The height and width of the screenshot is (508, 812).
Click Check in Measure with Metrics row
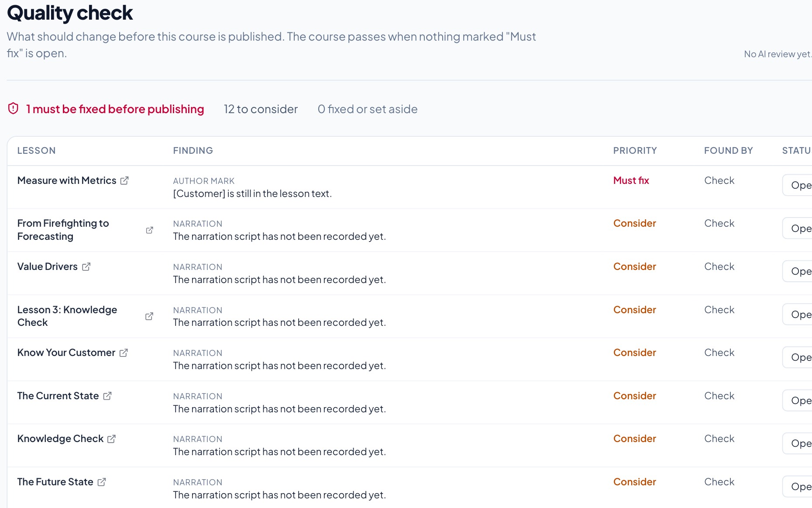(x=719, y=180)
